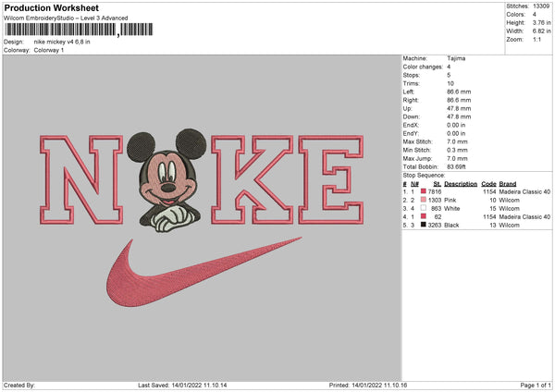Click the Stitches value '13309'
Screen dimensions: 555x392
click(541, 6)
